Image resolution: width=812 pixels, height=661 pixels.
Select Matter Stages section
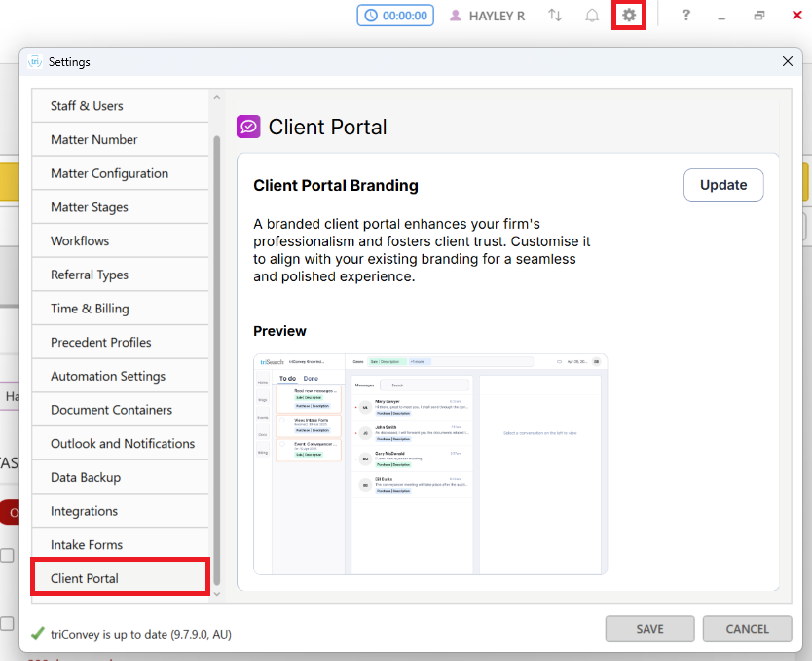tap(120, 207)
